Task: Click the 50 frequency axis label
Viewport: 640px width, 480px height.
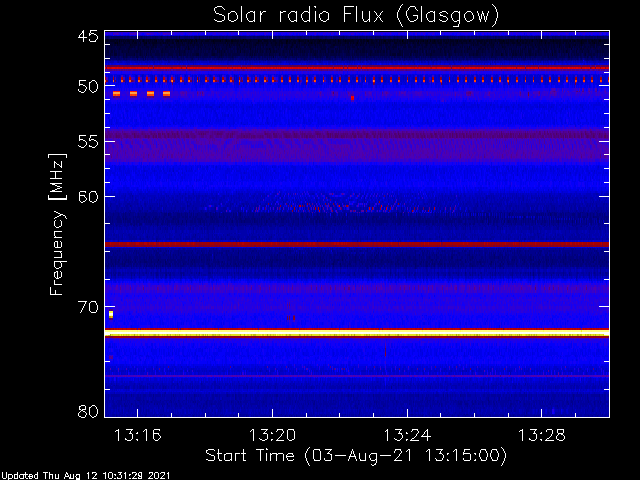Action: pyautogui.click(x=88, y=87)
